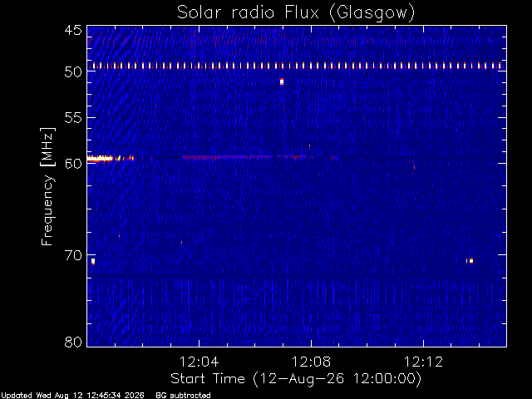Click the 60 MHz frequency label
Viewport: 532px width, 399px height.
(73, 163)
